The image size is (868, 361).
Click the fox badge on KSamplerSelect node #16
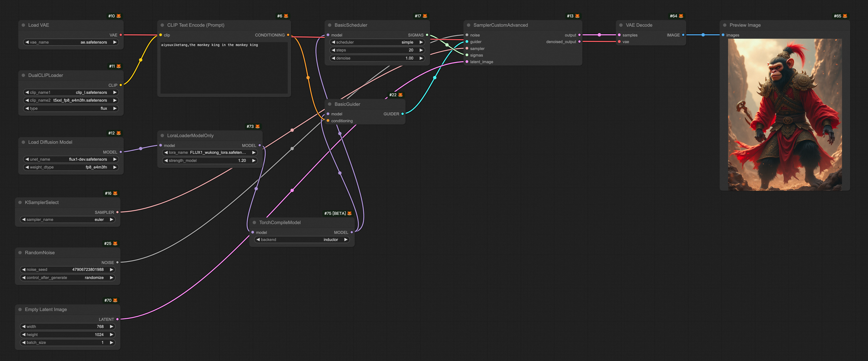(115, 193)
